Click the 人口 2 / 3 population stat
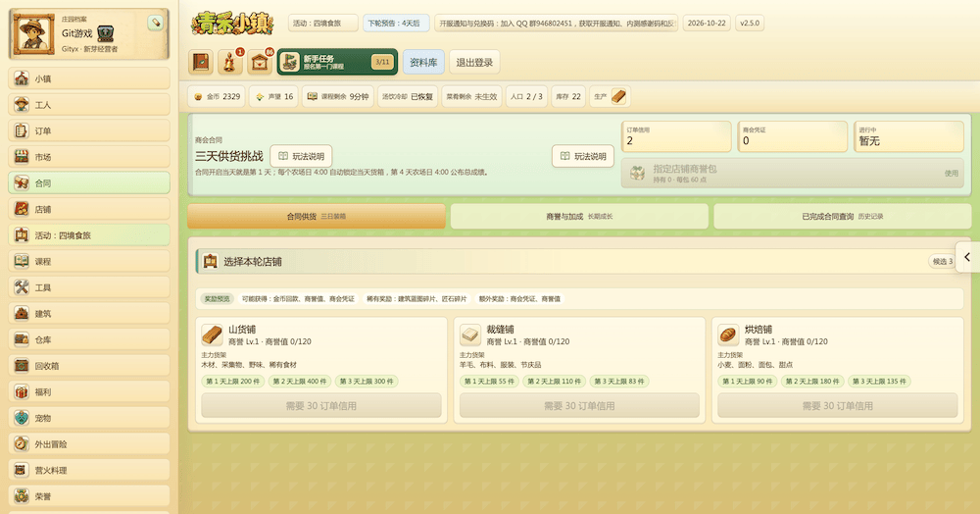Viewport: 980px width, 514px height. click(x=526, y=96)
